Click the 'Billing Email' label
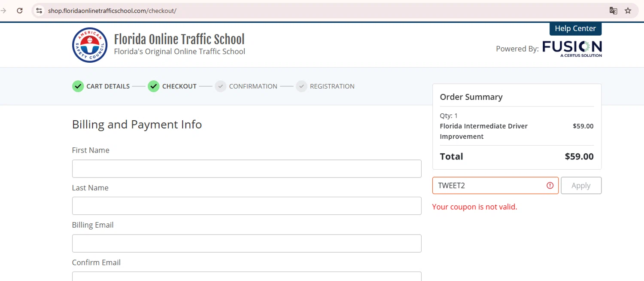 [x=93, y=225]
